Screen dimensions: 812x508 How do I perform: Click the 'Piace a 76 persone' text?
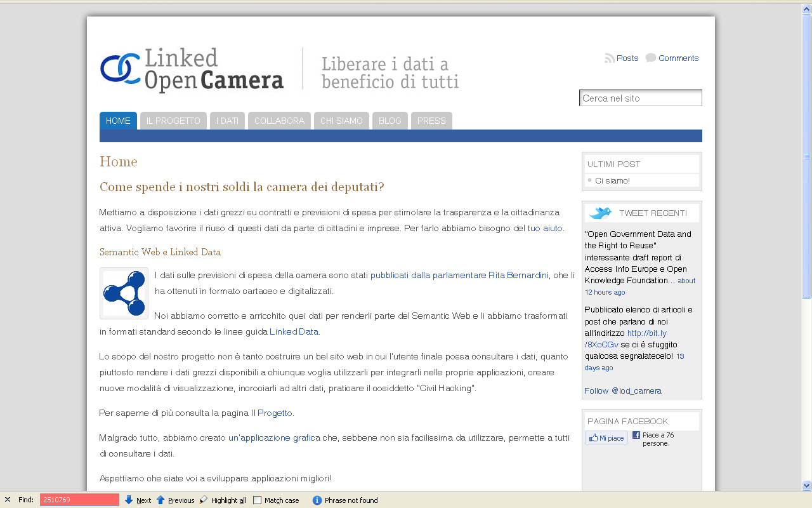(x=658, y=439)
